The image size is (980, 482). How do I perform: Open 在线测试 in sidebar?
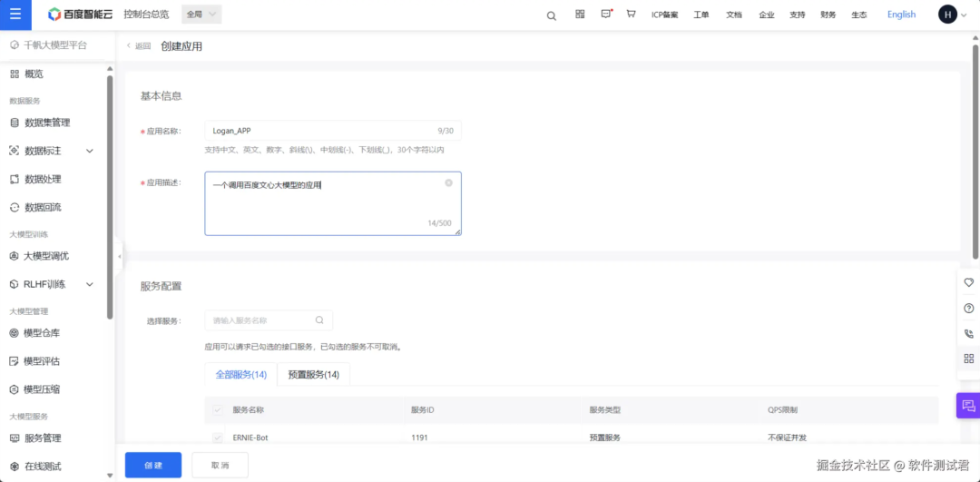coord(43,466)
